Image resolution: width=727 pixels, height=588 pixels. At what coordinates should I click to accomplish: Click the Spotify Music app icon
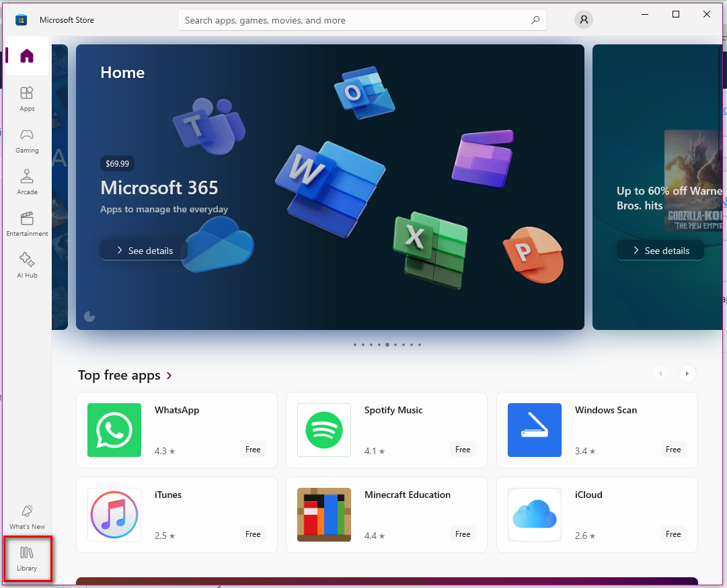(x=324, y=430)
